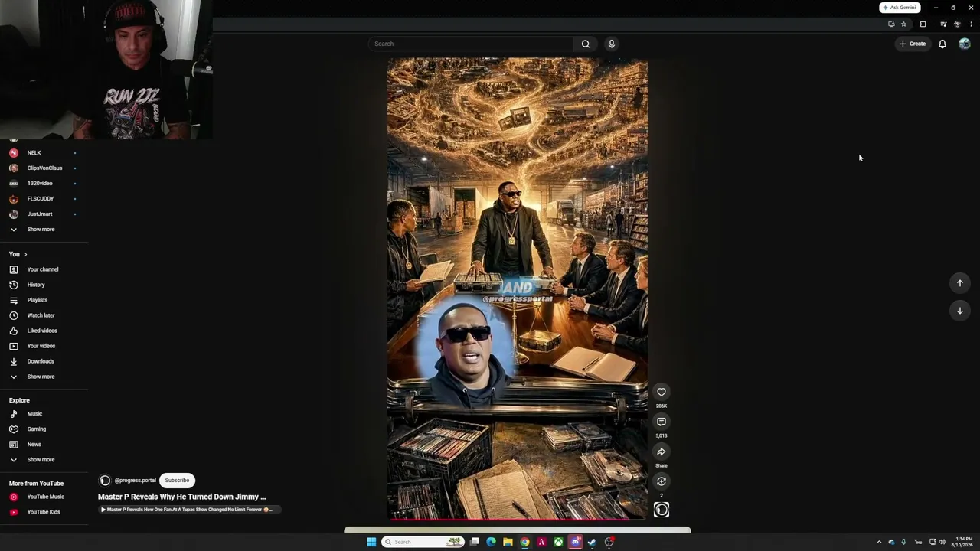Open YouTube Kids
This screenshot has width=980, height=551.
[x=43, y=512]
